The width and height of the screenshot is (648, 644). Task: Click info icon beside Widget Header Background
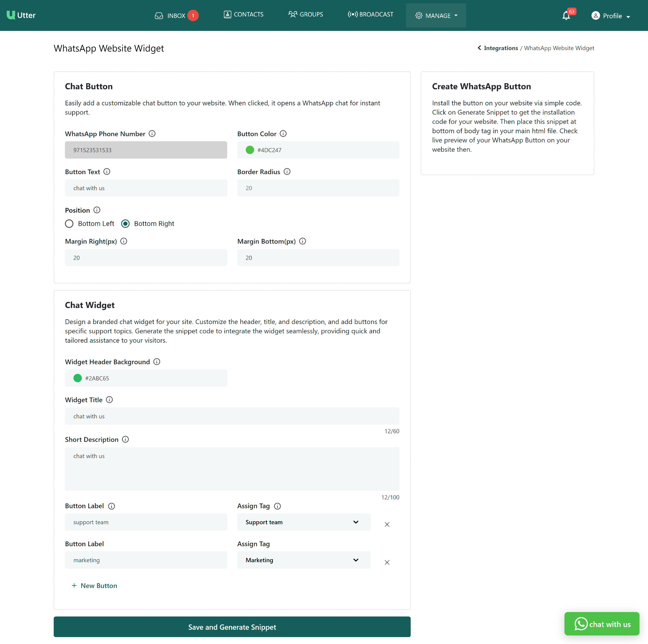pos(157,362)
